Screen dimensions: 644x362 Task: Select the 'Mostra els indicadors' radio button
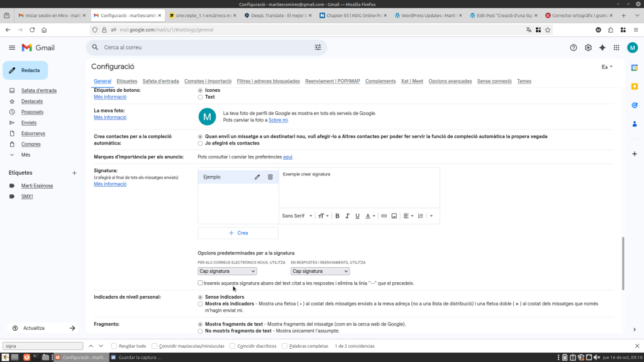[201, 304]
